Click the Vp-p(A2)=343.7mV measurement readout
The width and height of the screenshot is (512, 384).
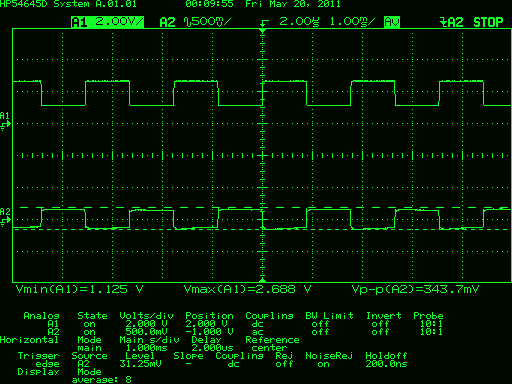(415, 289)
